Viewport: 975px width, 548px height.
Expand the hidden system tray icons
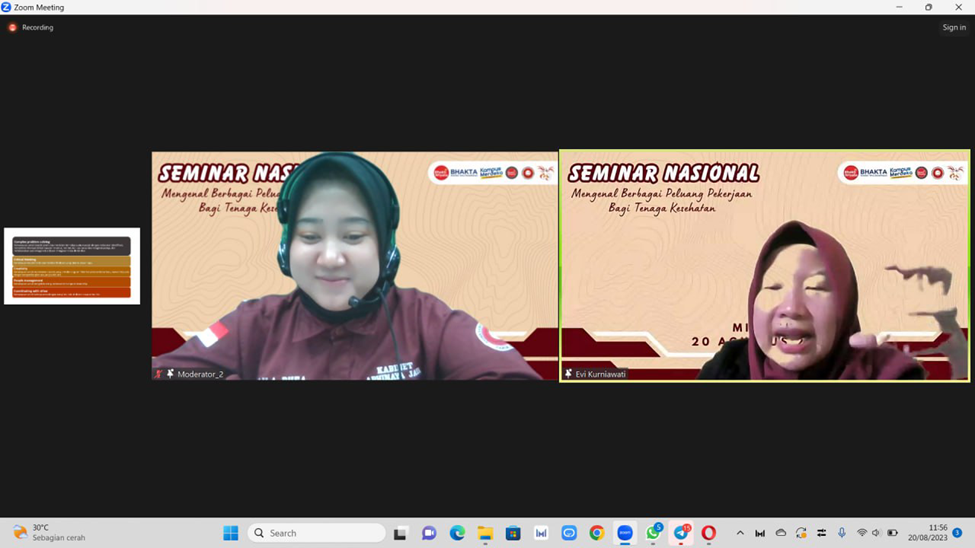click(x=740, y=533)
